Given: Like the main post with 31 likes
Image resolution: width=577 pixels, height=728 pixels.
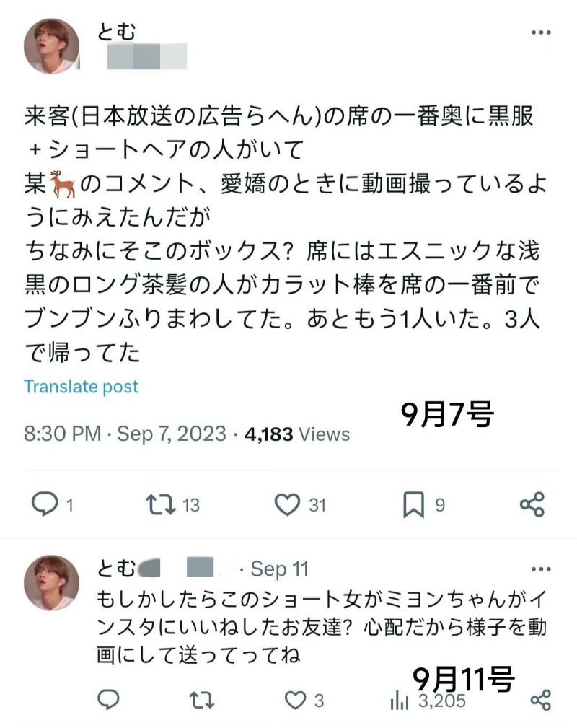Looking at the screenshot, I should point(287,504).
